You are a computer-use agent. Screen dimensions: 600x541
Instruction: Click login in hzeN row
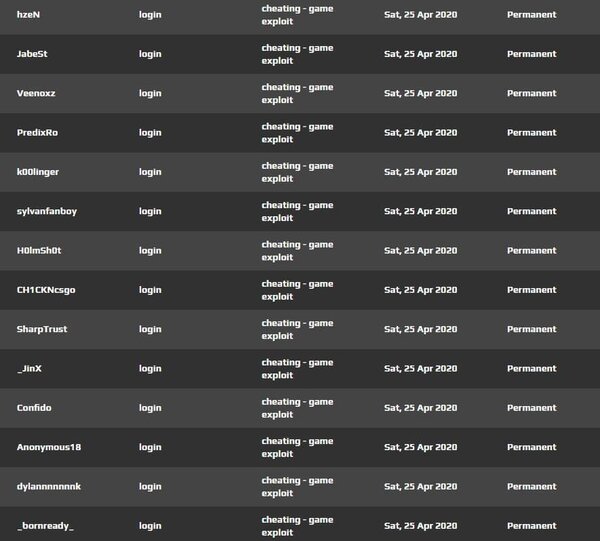pyautogui.click(x=150, y=15)
